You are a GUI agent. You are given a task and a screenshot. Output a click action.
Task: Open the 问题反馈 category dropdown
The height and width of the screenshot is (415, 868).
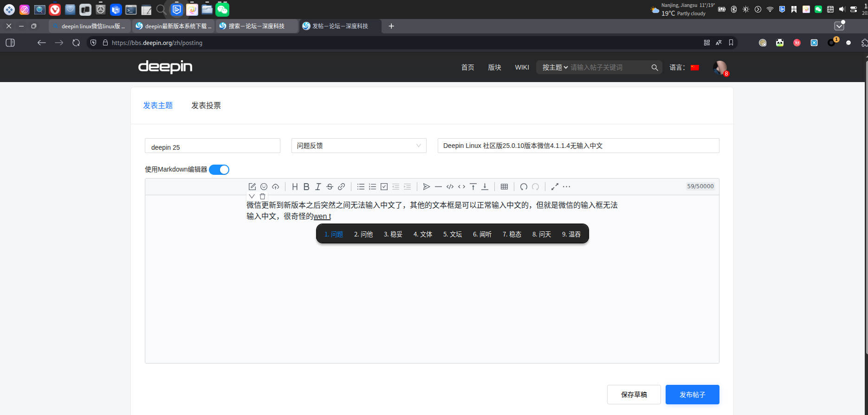click(x=359, y=146)
